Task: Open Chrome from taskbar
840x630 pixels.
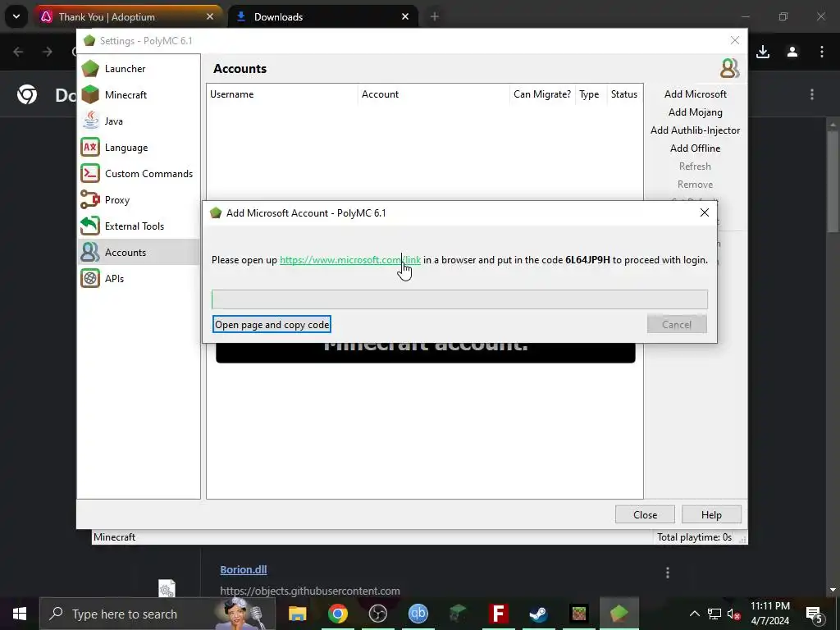Action: click(x=337, y=614)
